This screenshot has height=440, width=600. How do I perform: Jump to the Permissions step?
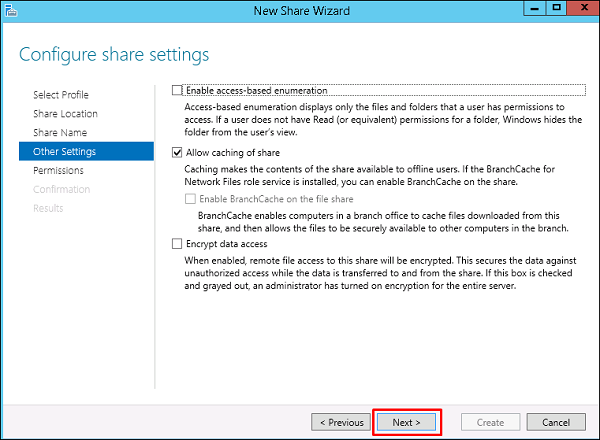(x=58, y=171)
